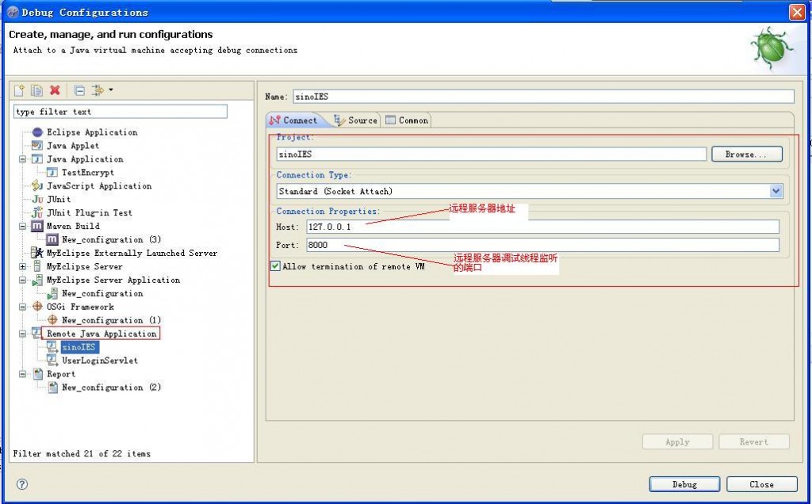812x504 pixels.
Task: Click the Port field with 8000
Action: pos(542,245)
